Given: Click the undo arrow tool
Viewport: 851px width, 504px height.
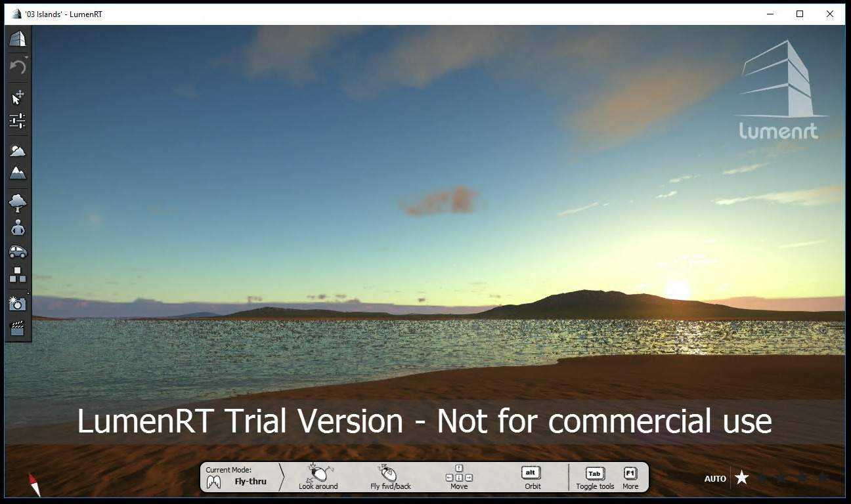Looking at the screenshot, I should (18, 66).
